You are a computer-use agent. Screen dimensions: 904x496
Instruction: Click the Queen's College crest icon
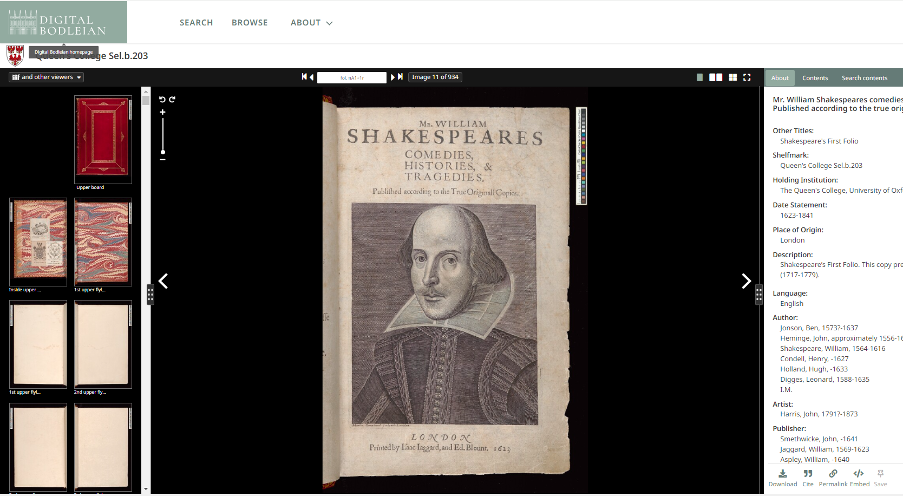tap(15, 55)
